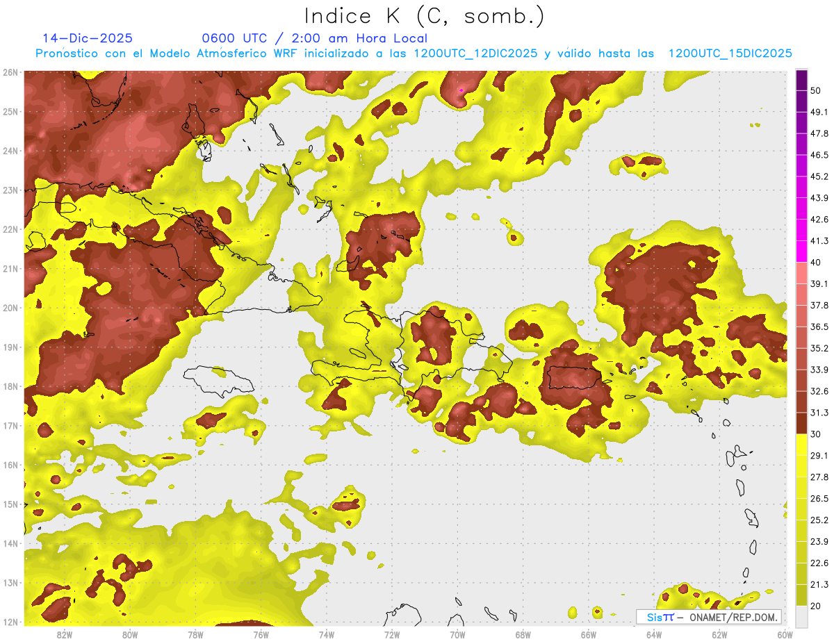The height and width of the screenshot is (644, 834).
Task: Click the legend value '50'
Action: [x=817, y=91]
